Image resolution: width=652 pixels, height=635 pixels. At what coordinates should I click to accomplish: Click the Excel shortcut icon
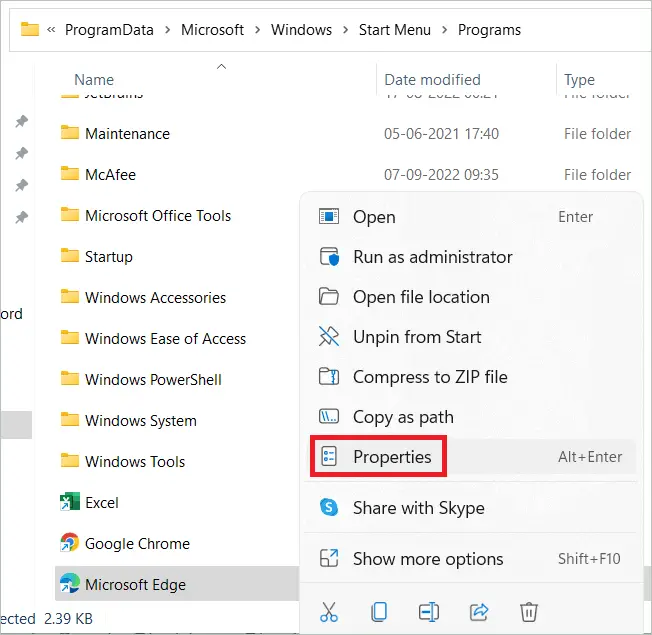point(69,502)
